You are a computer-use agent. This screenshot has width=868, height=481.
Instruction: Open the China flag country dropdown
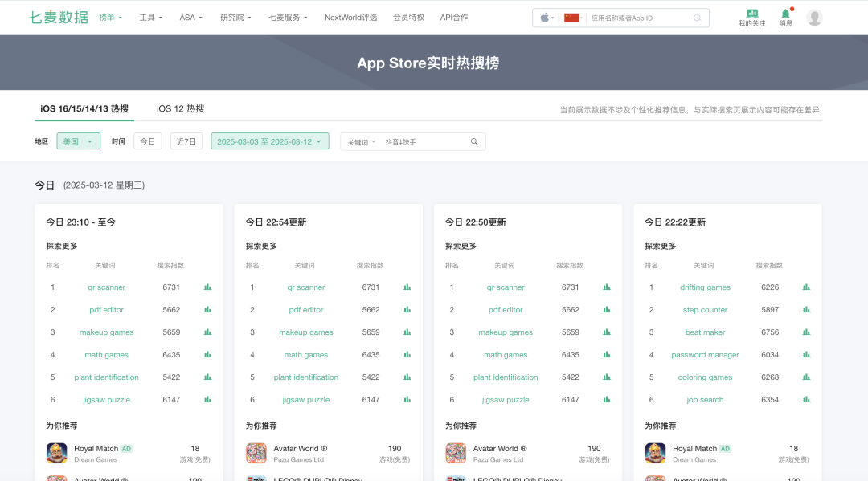coord(573,18)
